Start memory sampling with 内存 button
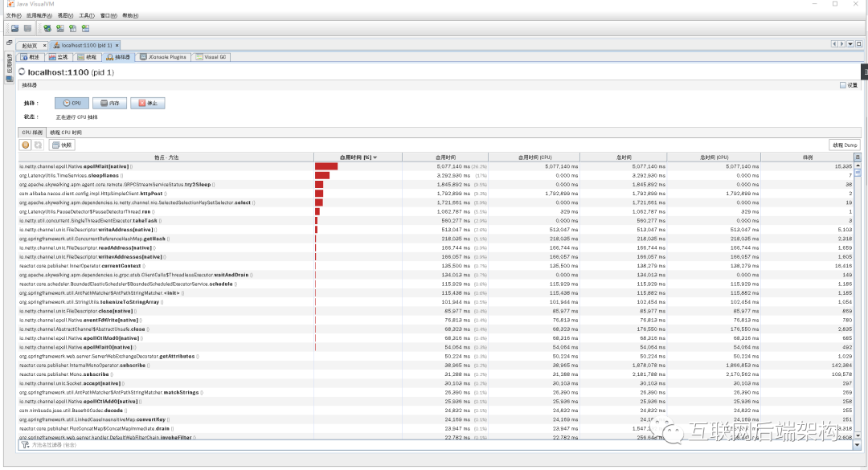Screen dimensions: 868x470 109,103
